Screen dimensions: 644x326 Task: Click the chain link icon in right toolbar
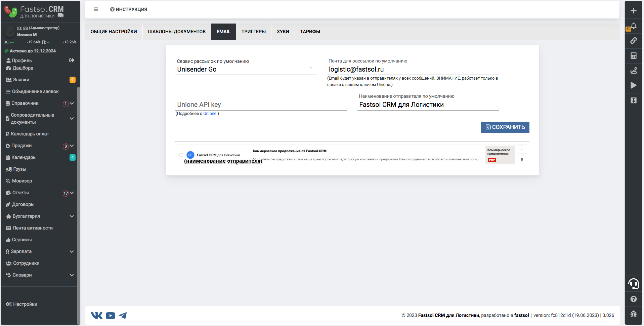pos(634,41)
